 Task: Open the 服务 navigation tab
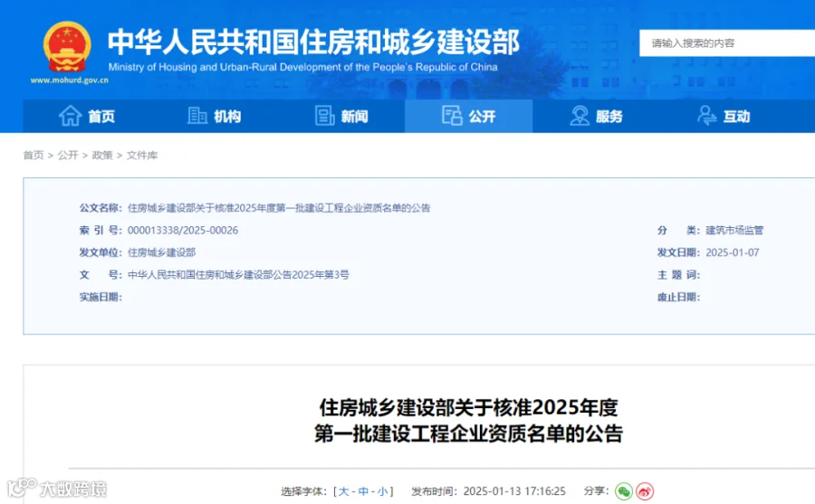[596, 116]
